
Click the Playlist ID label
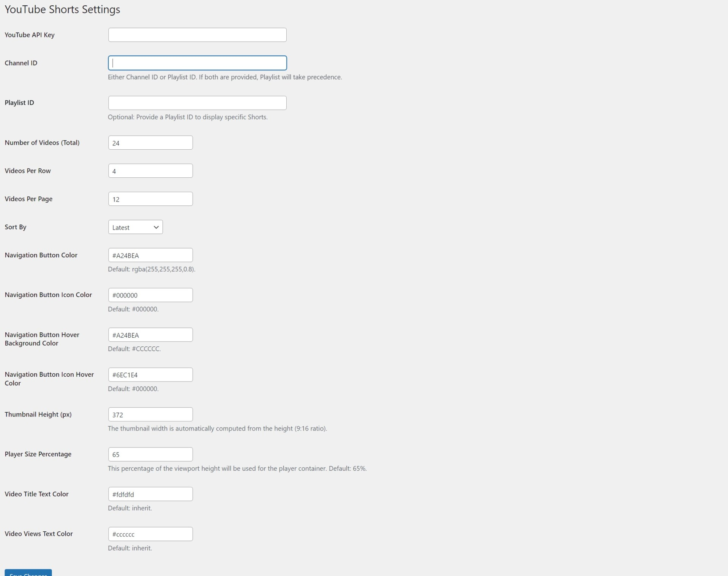19,103
